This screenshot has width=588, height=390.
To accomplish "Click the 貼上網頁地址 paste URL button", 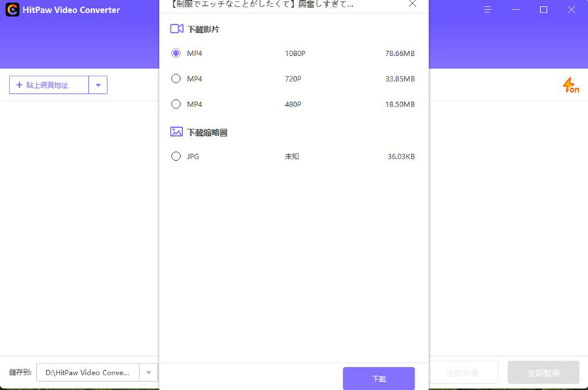I will 49,85.
